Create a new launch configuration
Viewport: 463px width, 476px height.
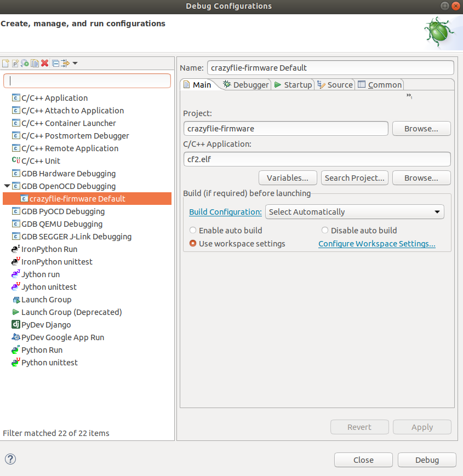coord(5,63)
